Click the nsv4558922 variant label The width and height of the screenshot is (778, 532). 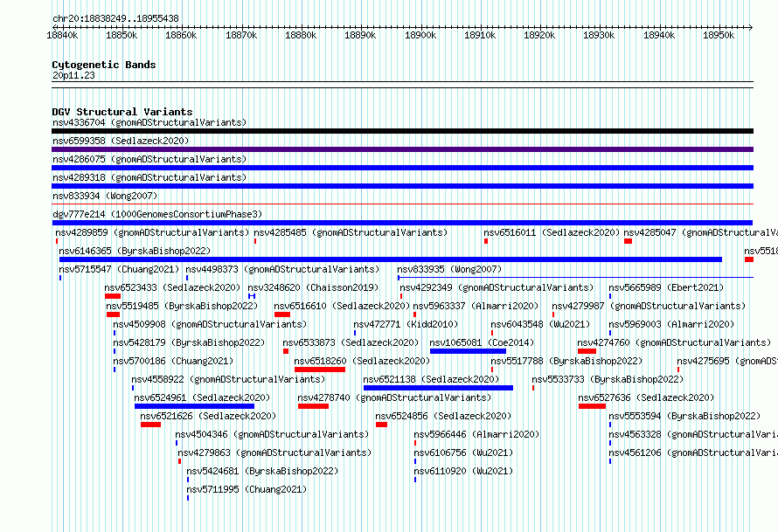228,379
